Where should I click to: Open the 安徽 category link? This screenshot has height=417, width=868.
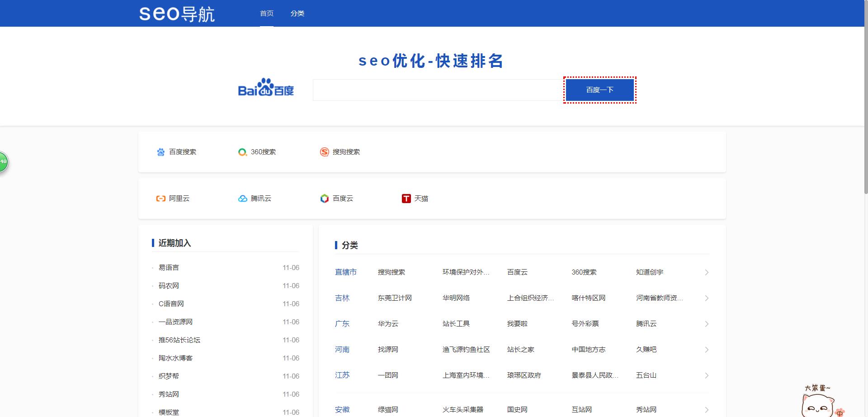342,410
